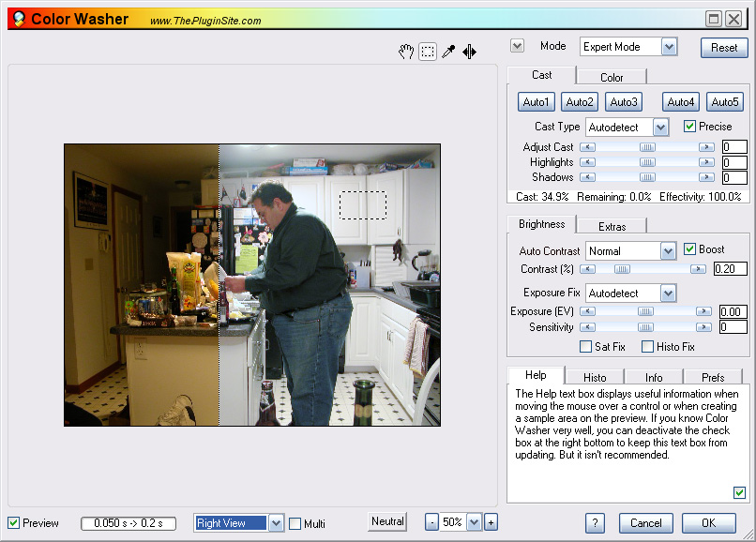Click the Highlights slider track
The width and height of the screenshot is (756, 542).
[x=647, y=162]
